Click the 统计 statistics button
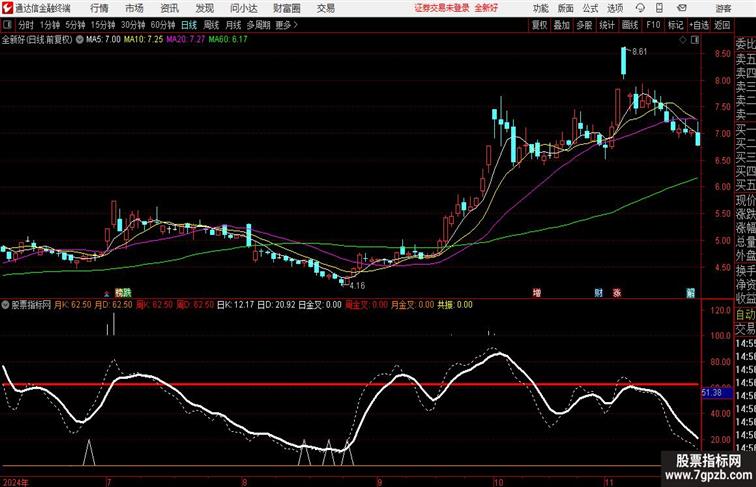The width and height of the screenshot is (756, 487). coord(607,25)
